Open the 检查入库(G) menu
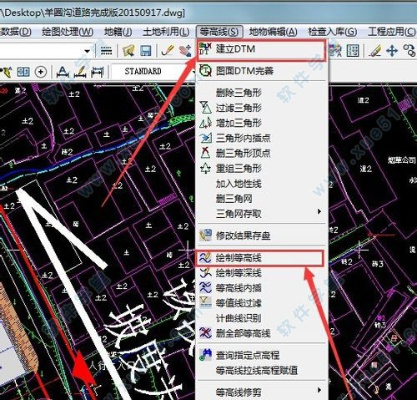Viewport: 417px width, 400px height. (333, 32)
